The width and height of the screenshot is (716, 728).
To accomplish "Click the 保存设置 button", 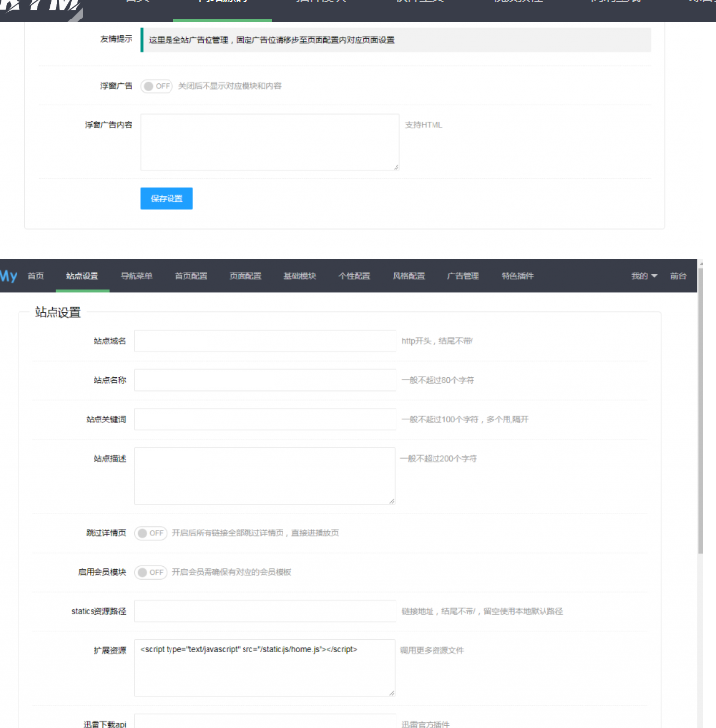I will tap(167, 198).
